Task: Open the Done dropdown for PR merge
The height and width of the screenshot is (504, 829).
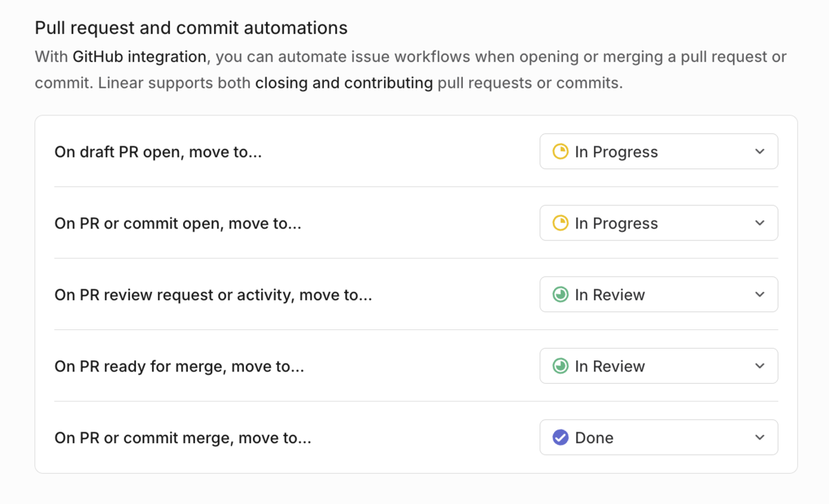Action: pyautogui.click(x=658, y=438)
